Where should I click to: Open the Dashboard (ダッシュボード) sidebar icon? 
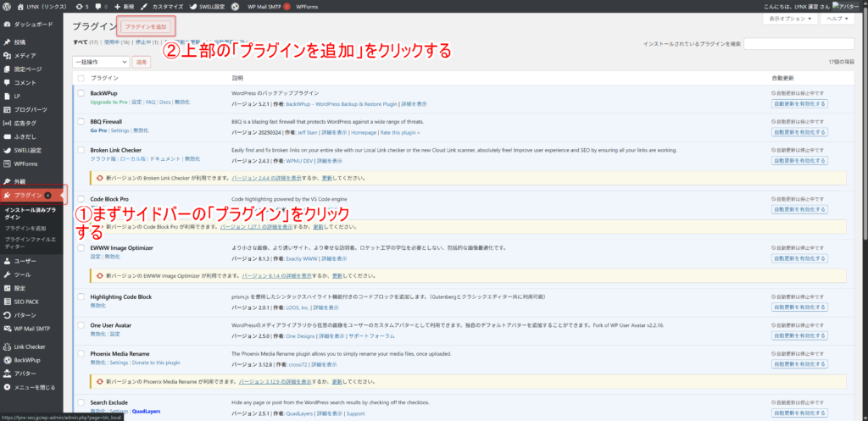pyautogui.click(x=7, y=25)
